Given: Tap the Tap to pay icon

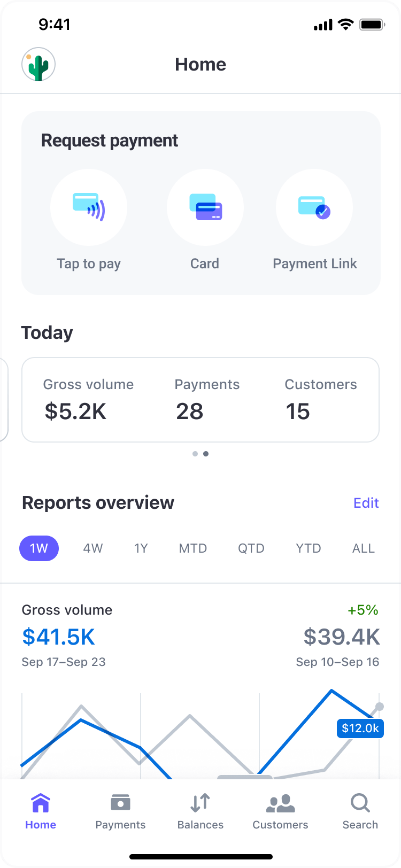Looking at the screenshot, I should 89,207.
